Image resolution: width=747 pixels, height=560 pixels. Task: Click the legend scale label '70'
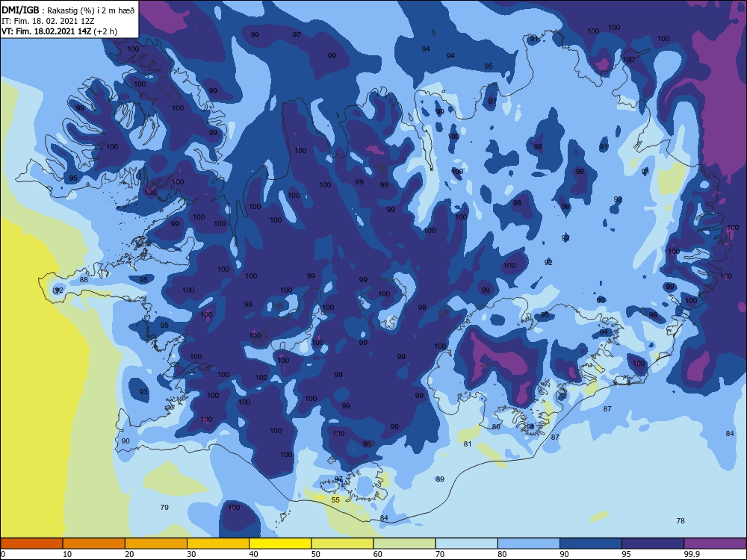coord(440,554)
